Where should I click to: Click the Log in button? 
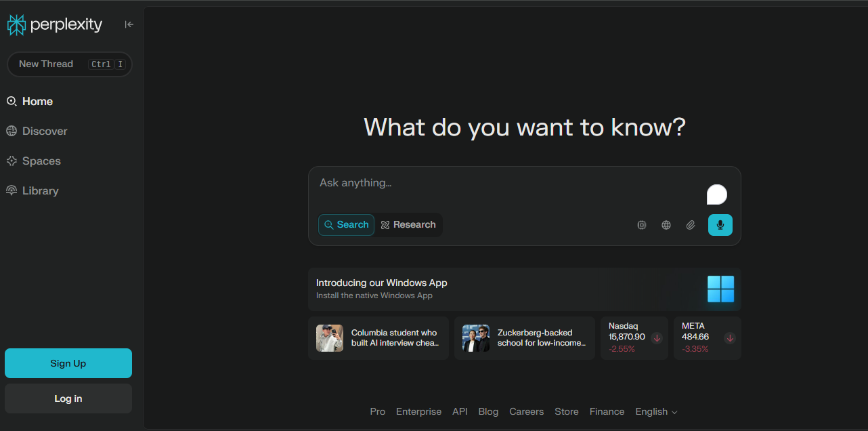[x=68, y=398]
